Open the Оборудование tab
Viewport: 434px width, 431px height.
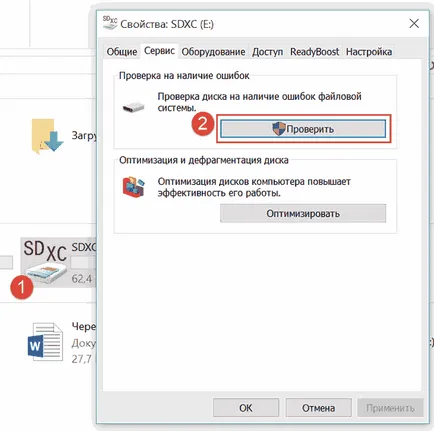click(x=213, y=52)
